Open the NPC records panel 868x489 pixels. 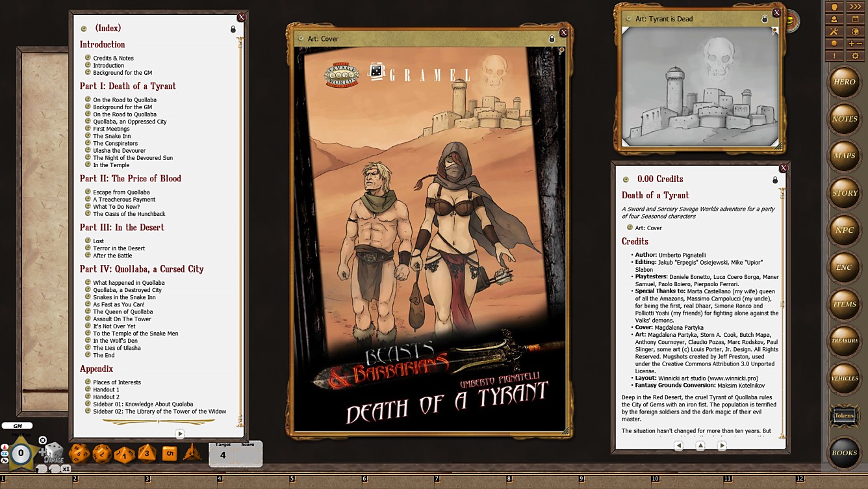point(845,230)
